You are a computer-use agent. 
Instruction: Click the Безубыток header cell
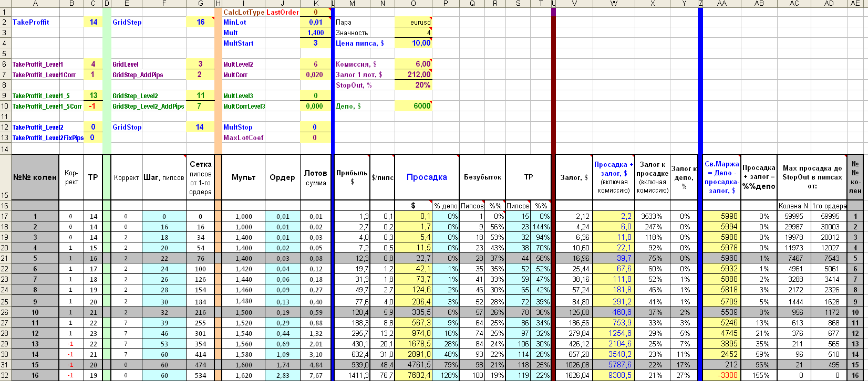(x=482, y=177)
